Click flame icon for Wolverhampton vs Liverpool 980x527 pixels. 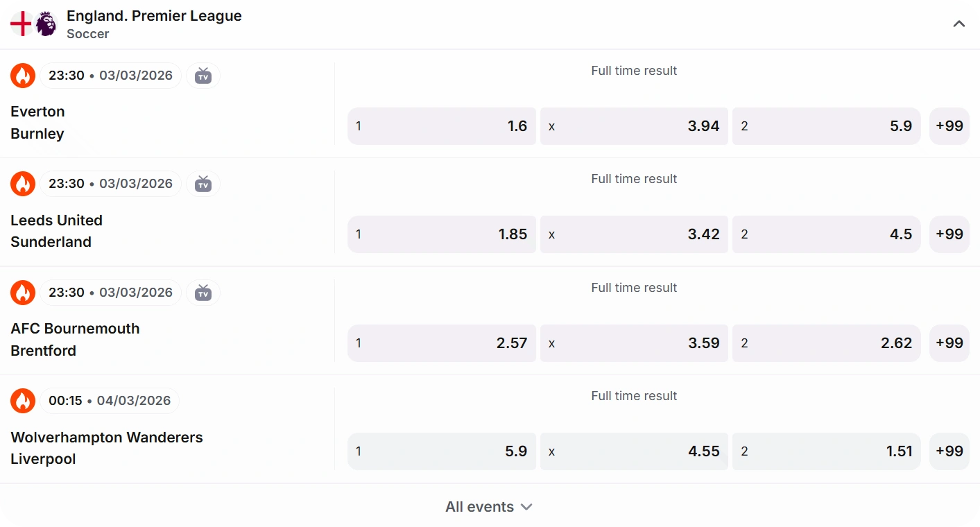coord(23,401)
